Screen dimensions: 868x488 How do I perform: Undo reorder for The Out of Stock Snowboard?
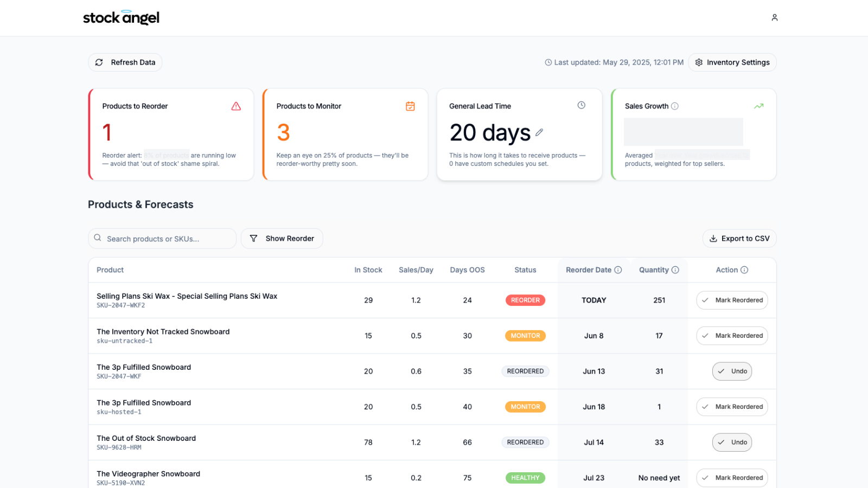click(x=732, y=442)
